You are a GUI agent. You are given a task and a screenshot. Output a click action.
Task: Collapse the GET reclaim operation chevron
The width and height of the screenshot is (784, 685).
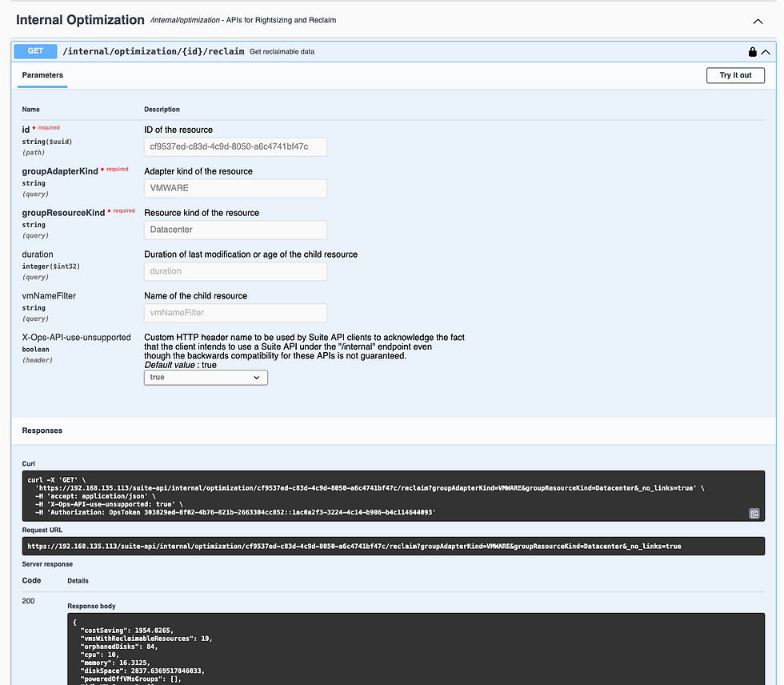[x=766, y=51]
